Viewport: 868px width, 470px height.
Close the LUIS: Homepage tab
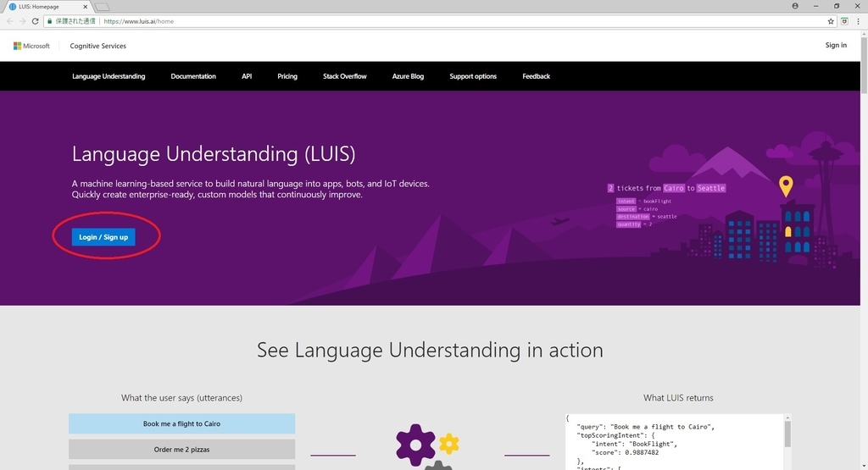(x=86, y=7)
